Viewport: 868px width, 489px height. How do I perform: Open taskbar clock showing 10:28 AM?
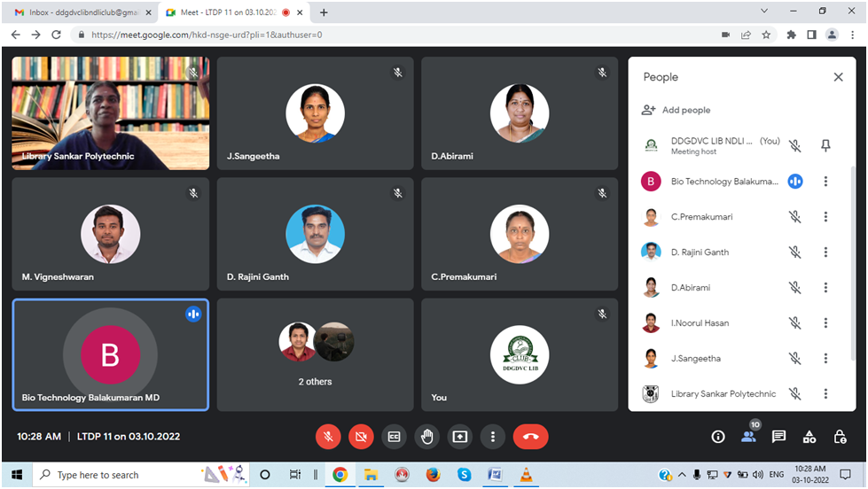coord(809,474)
